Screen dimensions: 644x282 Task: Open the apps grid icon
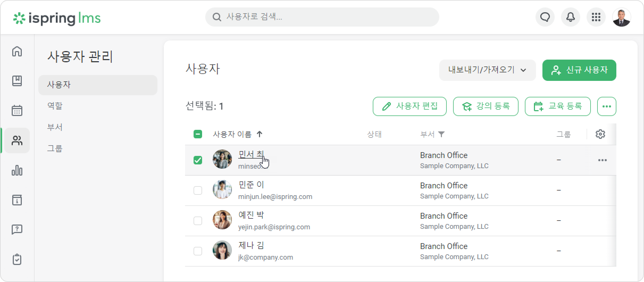point(596,17)
